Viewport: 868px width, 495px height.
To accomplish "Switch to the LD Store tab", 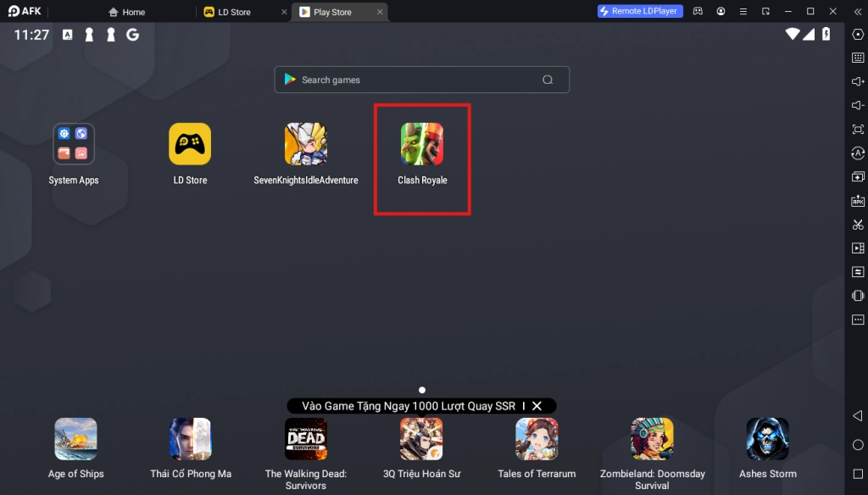I will click(x=227, y=12).
